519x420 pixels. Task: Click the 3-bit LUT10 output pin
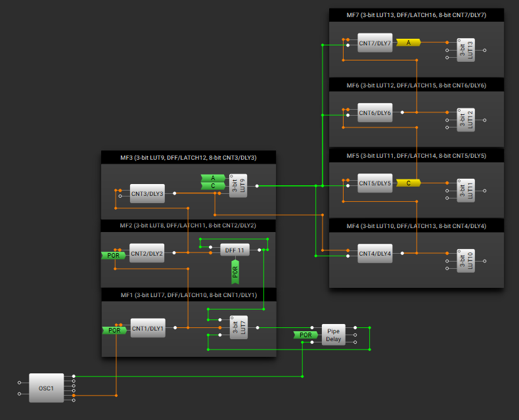(485, 261)
